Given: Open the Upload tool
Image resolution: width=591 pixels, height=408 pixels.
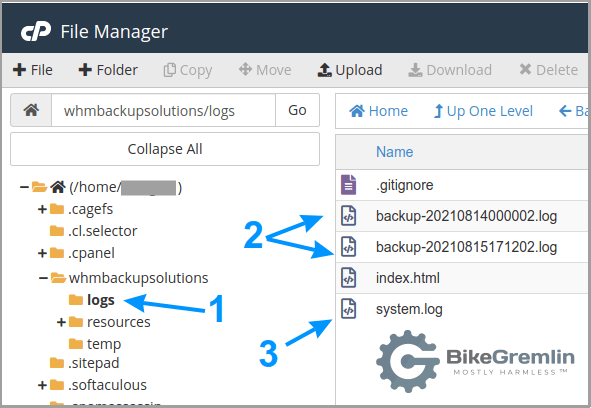Looking at the screenshot, I should click(350, 70).
